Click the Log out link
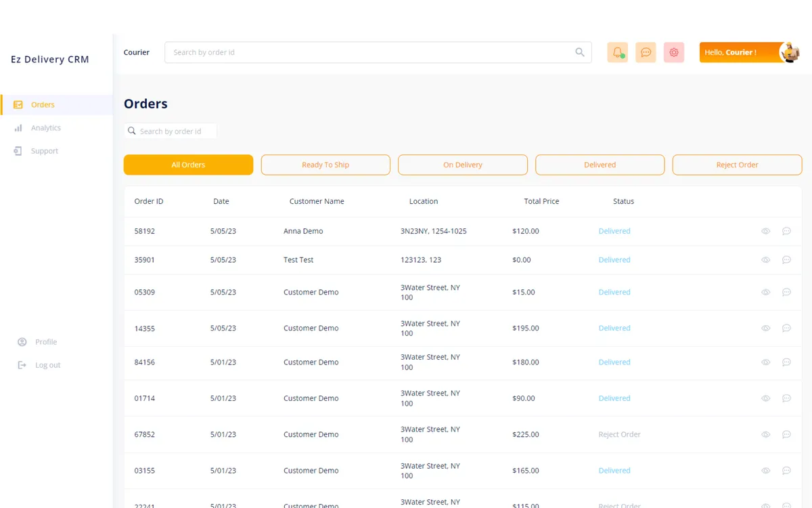 point(48,365)
